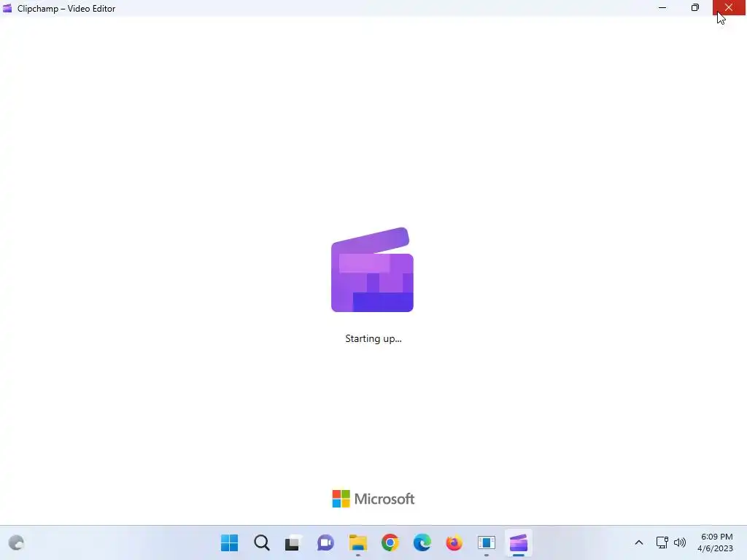This screenshot has height=560, width=747.
Task: Launch Microsoft Edge from taskbar
Action: (x=422, y=542)
